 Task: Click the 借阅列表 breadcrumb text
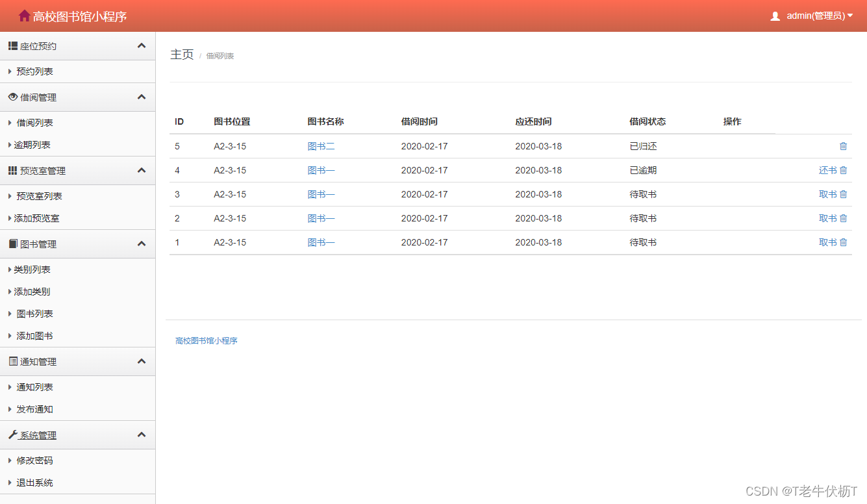(x=220, y=56)
